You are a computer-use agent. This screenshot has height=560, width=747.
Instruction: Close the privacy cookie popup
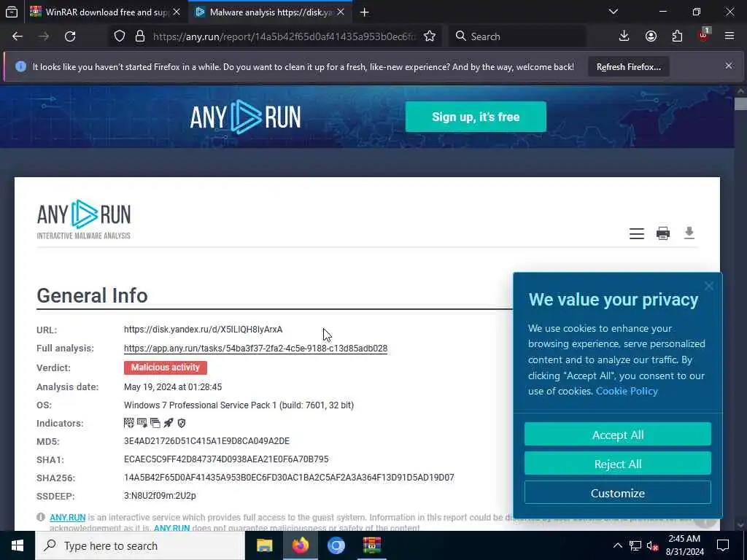point(709,286)
